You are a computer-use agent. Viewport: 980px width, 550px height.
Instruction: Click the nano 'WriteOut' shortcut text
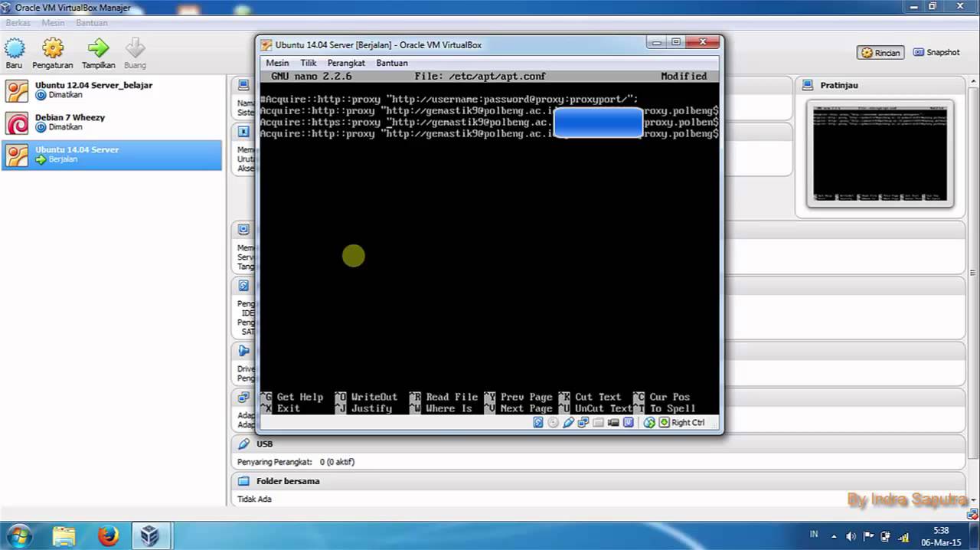click(x=374, y=397)
